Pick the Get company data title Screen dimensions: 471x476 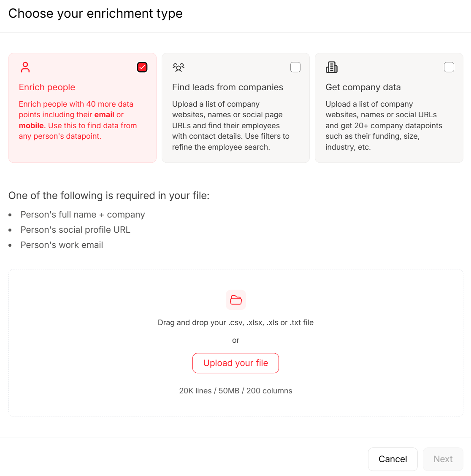click(x=363, y=87)
